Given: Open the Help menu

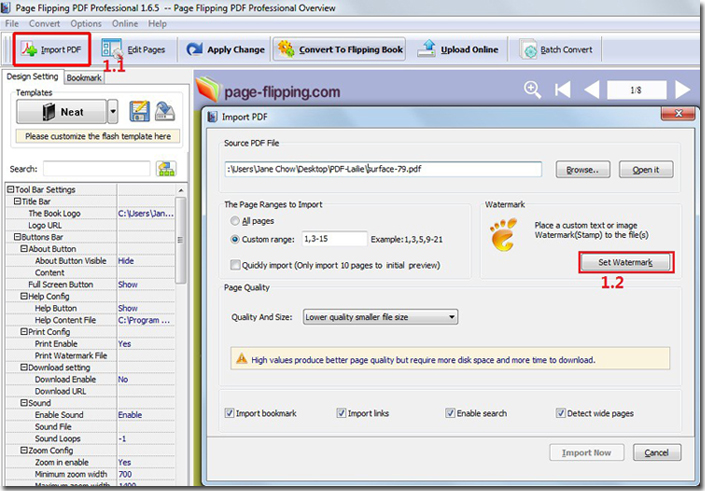Looking at the screenshot, I should point(157,24).
